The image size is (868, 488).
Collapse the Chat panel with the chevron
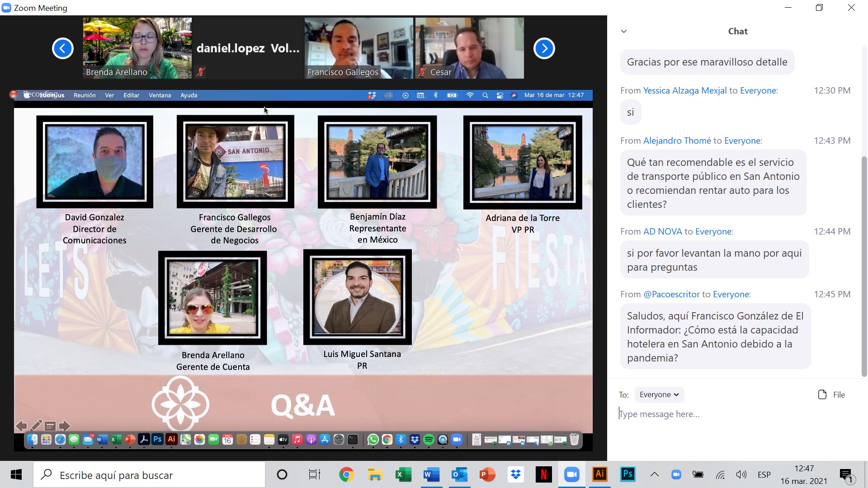pos(624,31)
